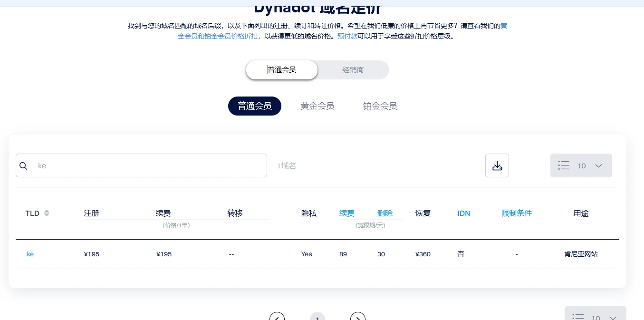
Task: Click the 限制条件 column header link
Action: pos(516,213)
